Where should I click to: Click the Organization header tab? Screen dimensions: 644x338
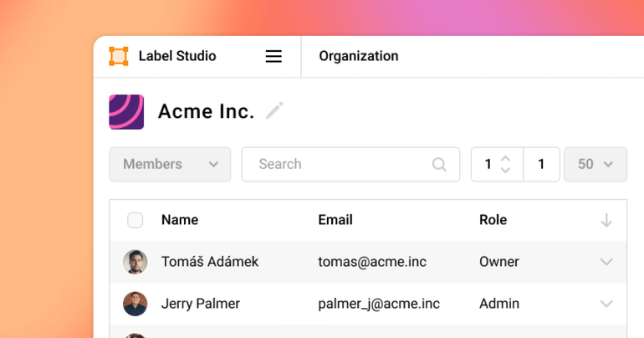click(359, 57)
